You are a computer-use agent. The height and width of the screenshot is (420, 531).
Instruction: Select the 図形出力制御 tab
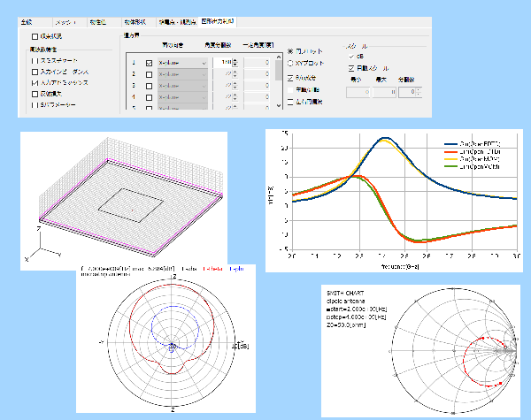click(218, 21)
